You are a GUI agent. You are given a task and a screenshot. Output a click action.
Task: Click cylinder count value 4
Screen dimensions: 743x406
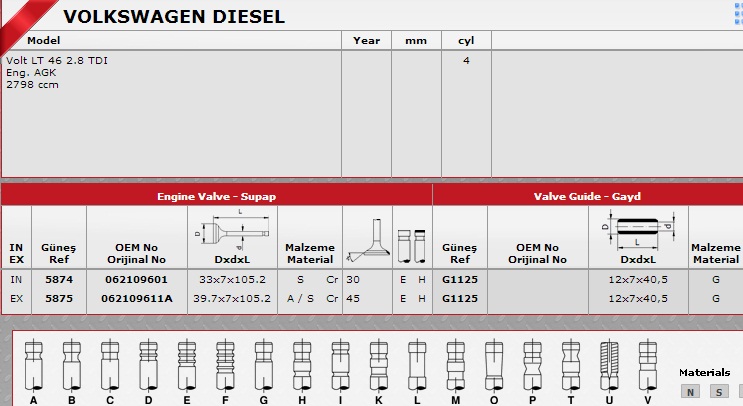pos(466,61)
